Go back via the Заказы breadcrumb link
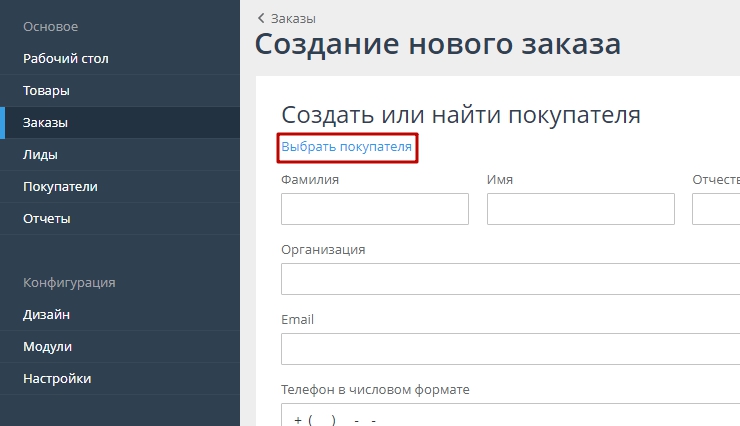This screenshot has height=426, width=740. (x=293, y=18)
